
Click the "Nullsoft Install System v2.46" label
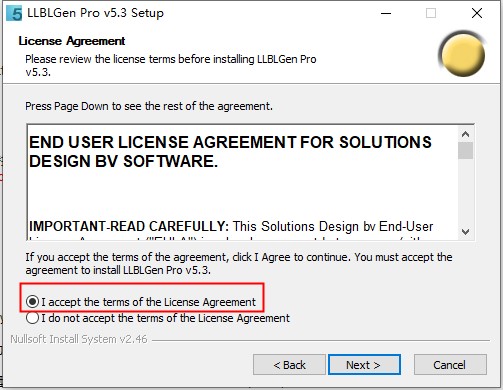click(79, 339)
